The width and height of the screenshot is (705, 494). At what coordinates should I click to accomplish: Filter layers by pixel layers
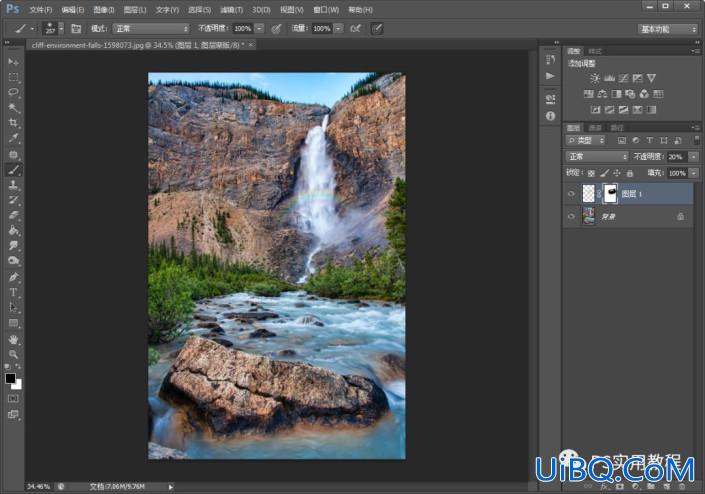point(621,141)
